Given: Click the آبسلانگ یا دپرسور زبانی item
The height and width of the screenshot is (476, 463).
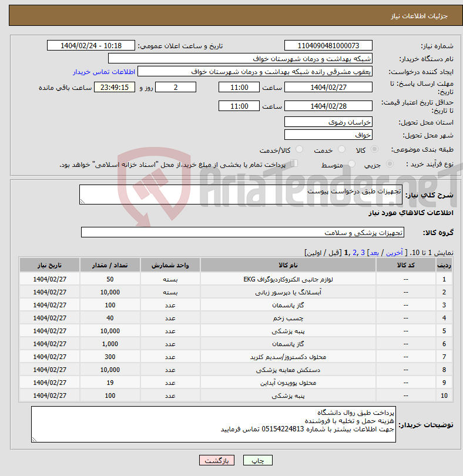Looking at the screenshot, I should click(x=288, y=292).
